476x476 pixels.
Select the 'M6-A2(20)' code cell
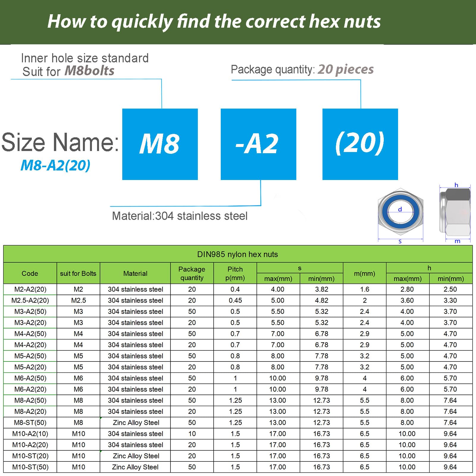click(x=30, y=389)
